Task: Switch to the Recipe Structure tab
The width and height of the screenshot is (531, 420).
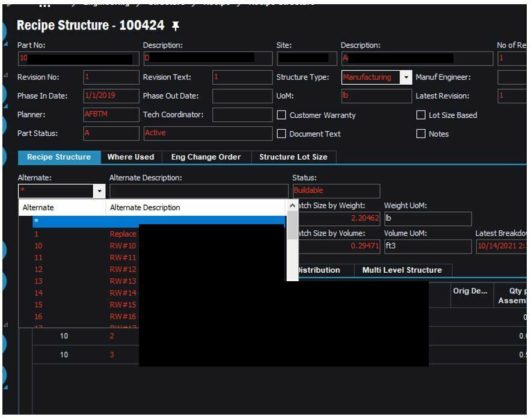Action: tap(60, 157)
